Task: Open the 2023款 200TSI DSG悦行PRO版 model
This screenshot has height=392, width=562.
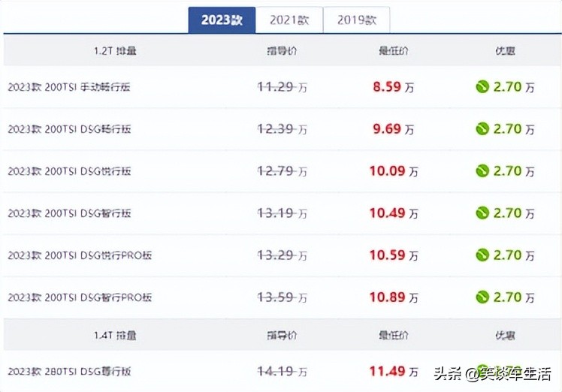Action: (x=80, y=255)
